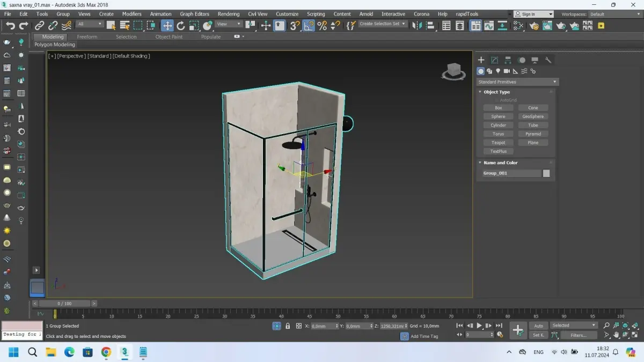The height and width of the screenshot is (362, 644).
Task: Click the Mirror tool icon
Action: click(x=417, y=25)
